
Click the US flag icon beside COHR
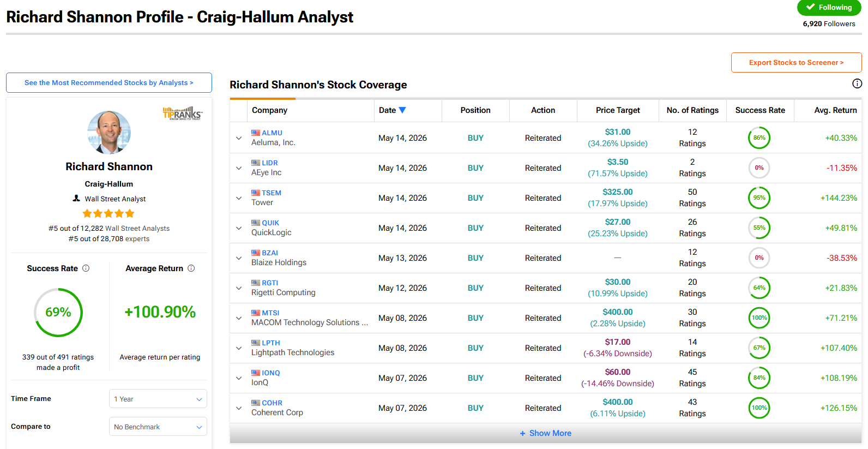[x=256, y=403]
